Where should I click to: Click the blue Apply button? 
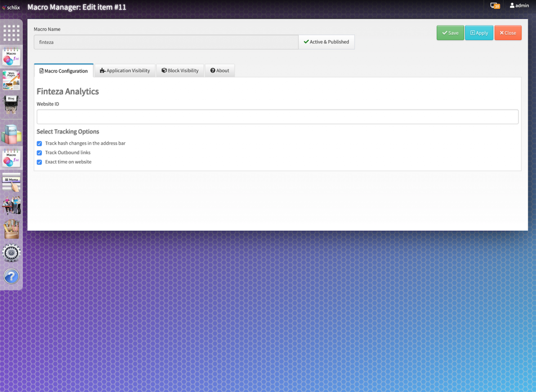click(x=479, y=33)
